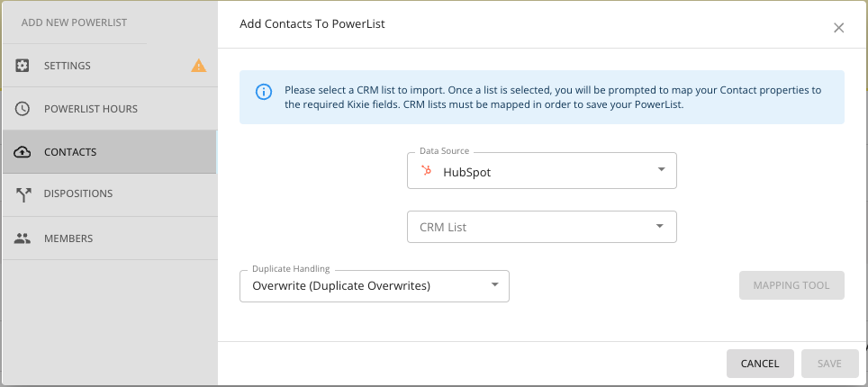Screen dimensions: 868x387
Task: Click the Members people icon
Action: click(x=22, y=238)
